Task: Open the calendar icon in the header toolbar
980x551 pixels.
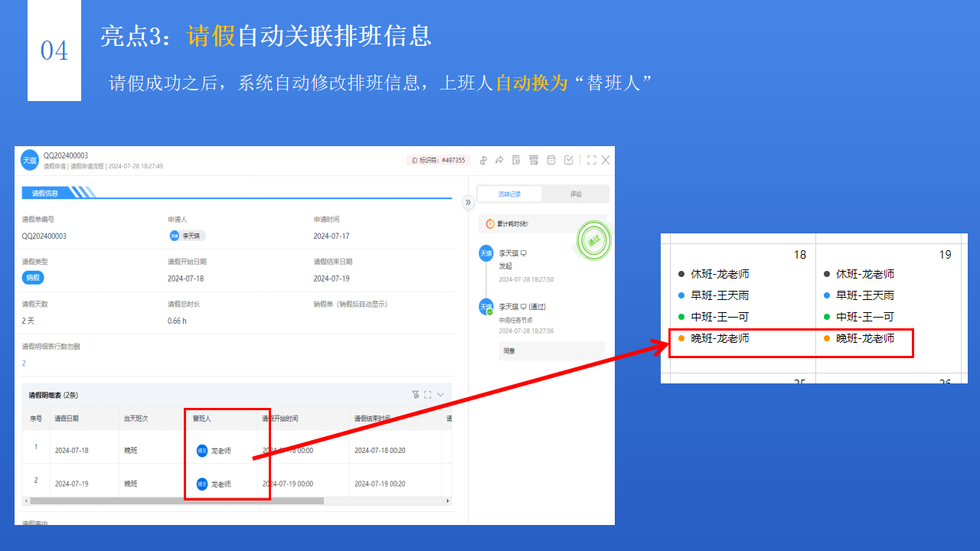Action: [550, 160]
